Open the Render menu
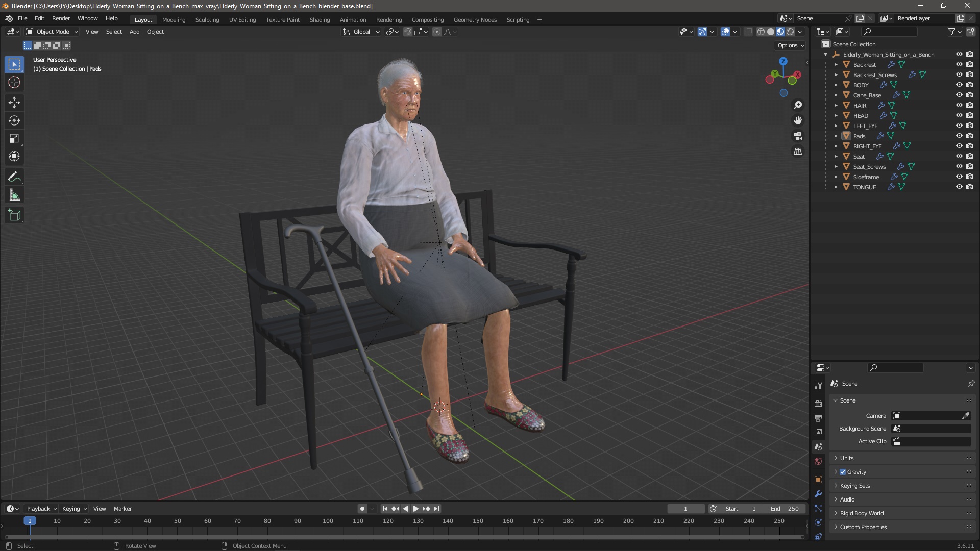 coord(61,18)
